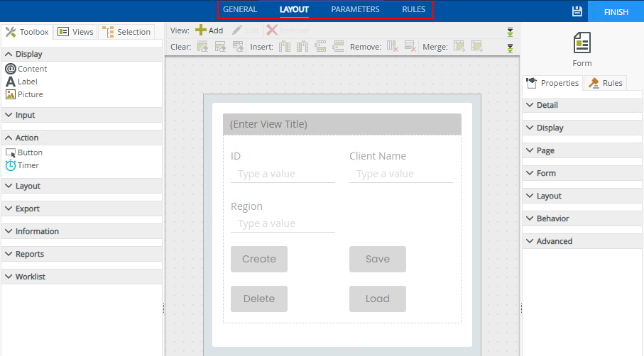Click the first Remove column icon
Viewport: 644px width, 356px height.
(x=393, y=47)
